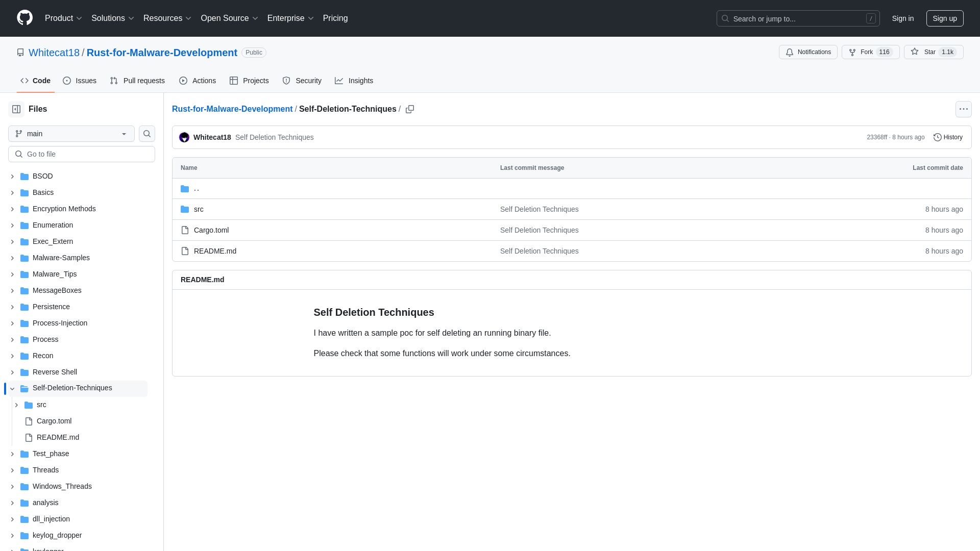Expand the Basics folder chevron

tap(12, 192)
